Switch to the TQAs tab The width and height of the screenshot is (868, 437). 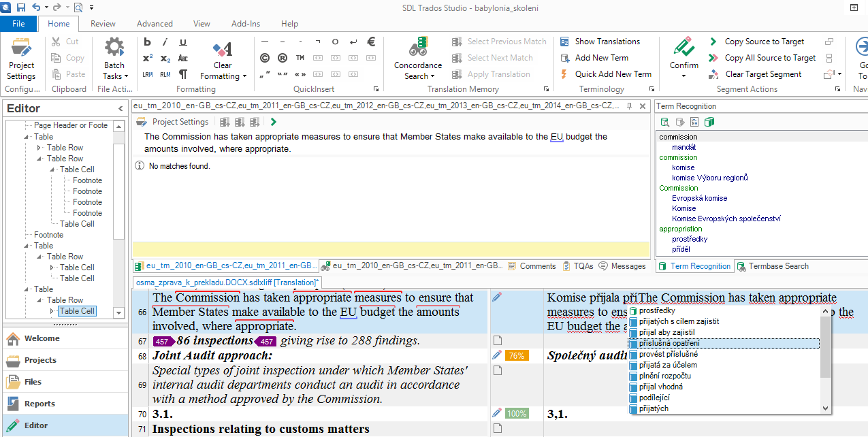coord(578,266)
